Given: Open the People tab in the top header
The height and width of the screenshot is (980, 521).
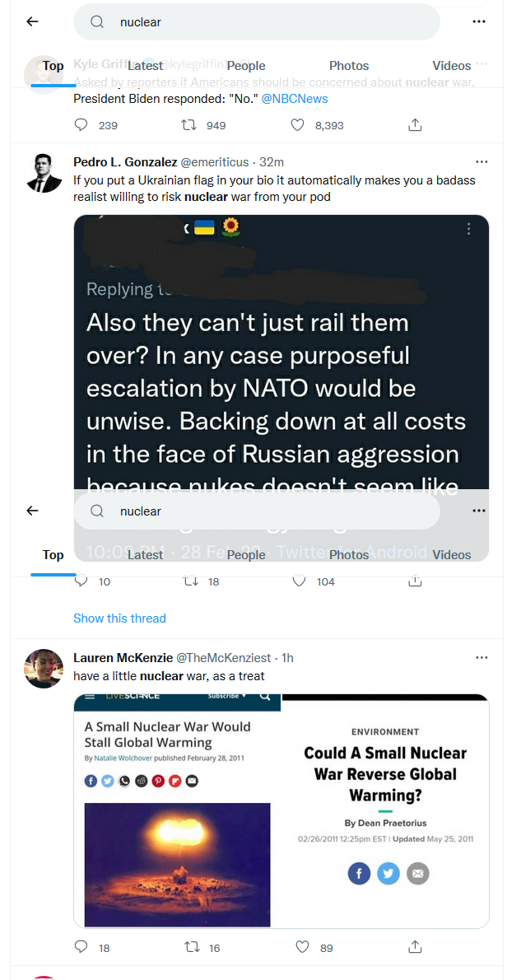Looking at the screenshot, I should [x=246, y=66].
